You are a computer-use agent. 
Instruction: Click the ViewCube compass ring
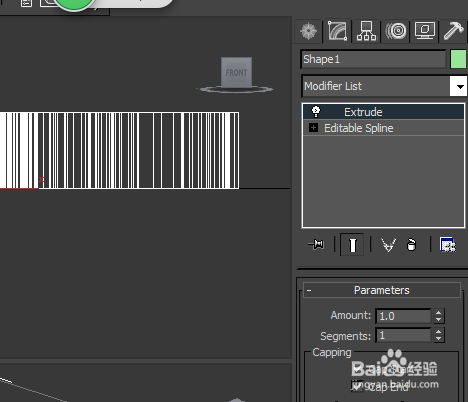tap(236, 89)
